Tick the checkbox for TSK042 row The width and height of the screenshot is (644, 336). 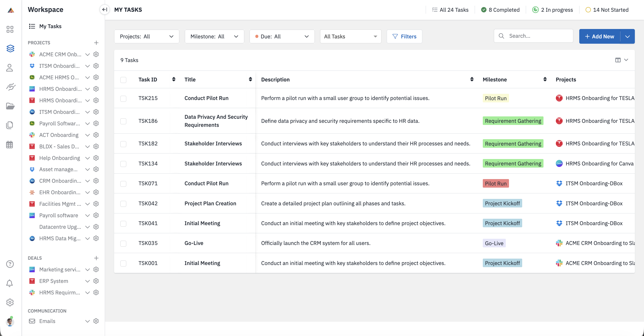pos(123,204)
